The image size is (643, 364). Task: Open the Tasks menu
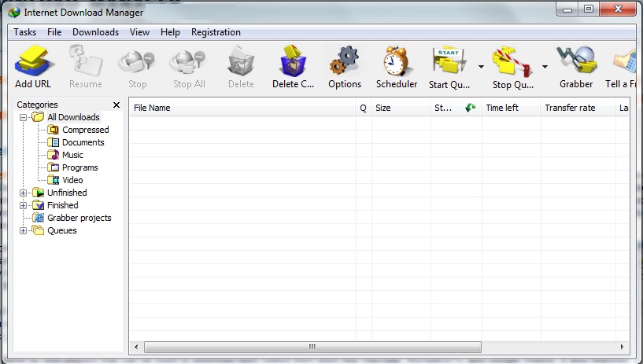[x=24, y=32]
